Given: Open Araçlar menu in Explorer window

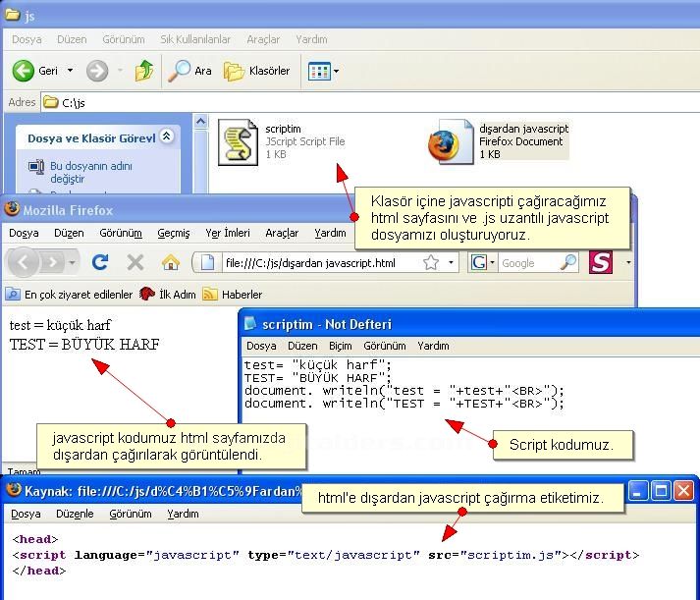Looking at the screenshot, I should tap(263, 39).
